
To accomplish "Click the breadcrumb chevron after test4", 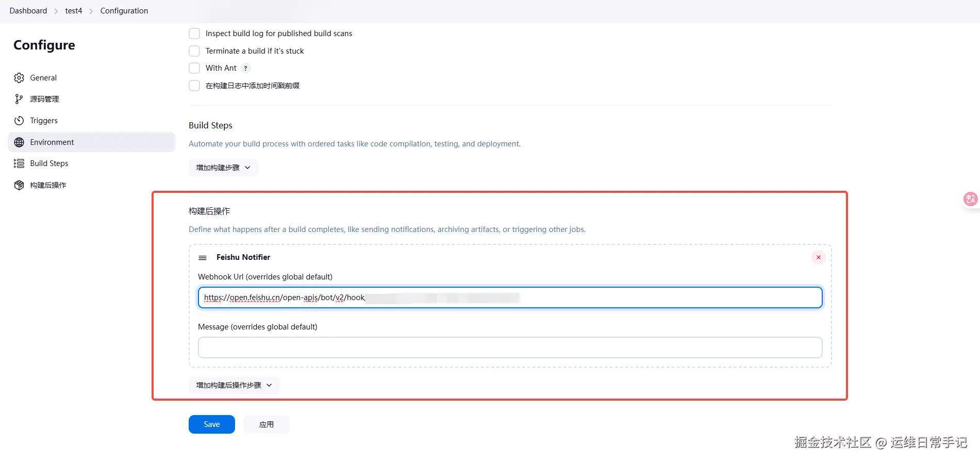I will coord(91,11).
